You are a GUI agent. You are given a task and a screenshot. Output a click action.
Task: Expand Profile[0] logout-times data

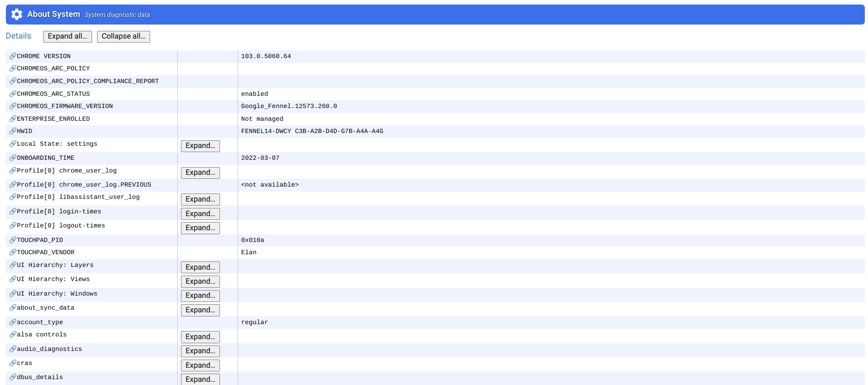click(200, 228)
